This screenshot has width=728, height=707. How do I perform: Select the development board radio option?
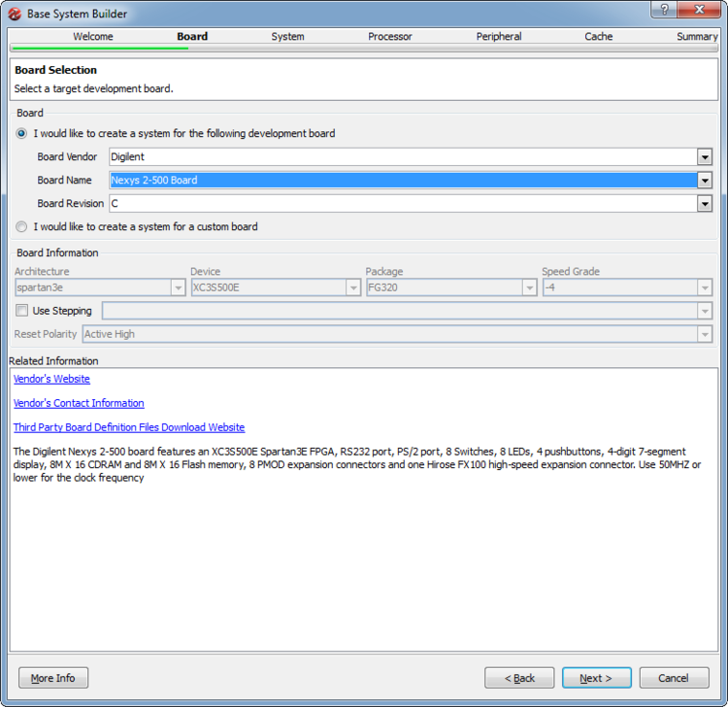(x=21, y=134)
